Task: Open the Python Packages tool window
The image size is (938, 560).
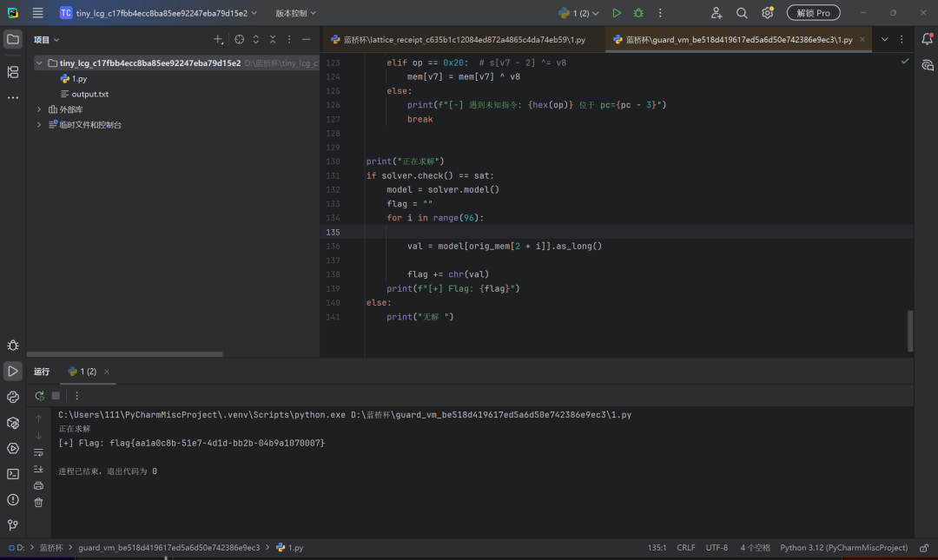Action: 12,423
